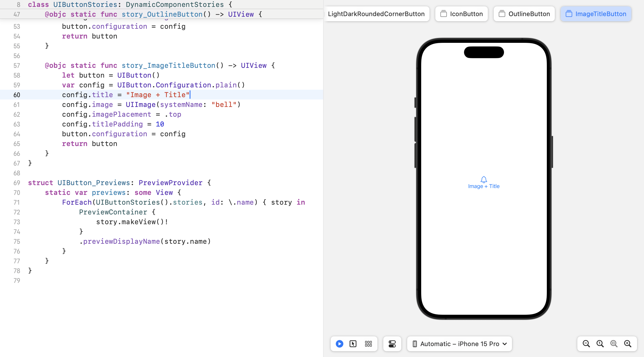
Task: Open the LightDarkRoundedCornerButton preview tab
Action: (376, 14)
